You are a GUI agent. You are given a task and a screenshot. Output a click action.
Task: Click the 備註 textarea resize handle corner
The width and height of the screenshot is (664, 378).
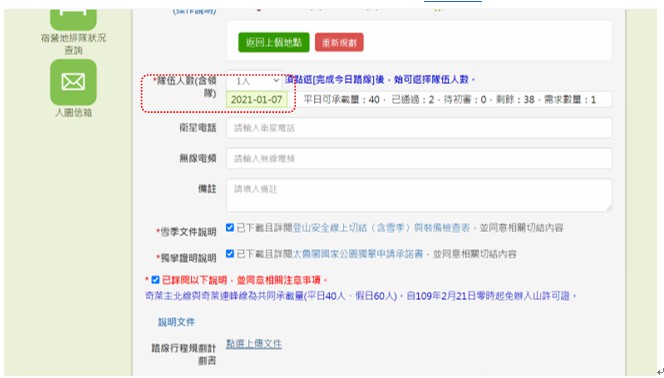609,208
